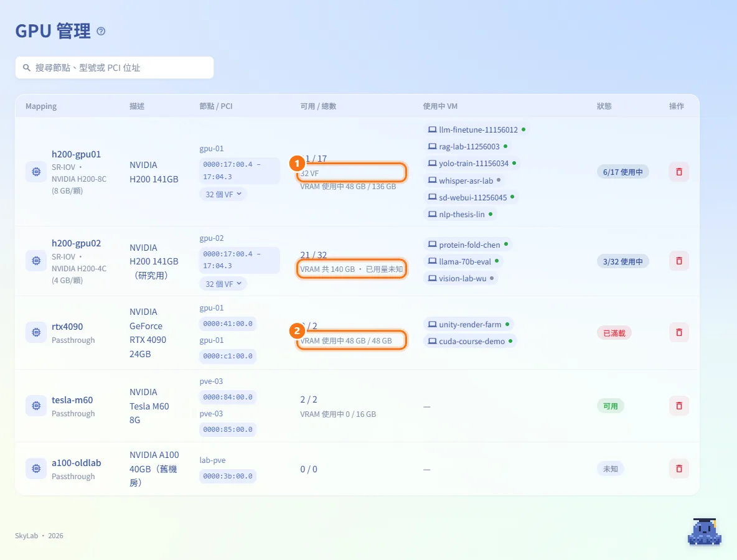Delete the h200-gpu01 mapping

click(x=678, y=172)
